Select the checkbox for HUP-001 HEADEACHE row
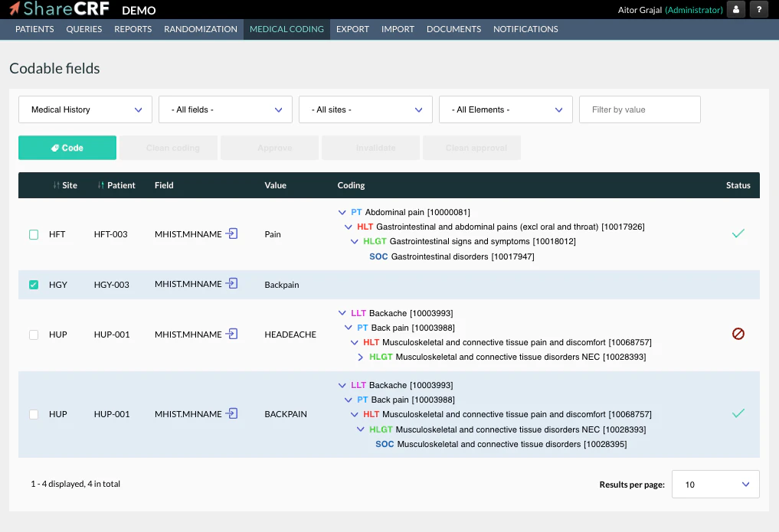 pyautogui.click(x=33, y=334)
